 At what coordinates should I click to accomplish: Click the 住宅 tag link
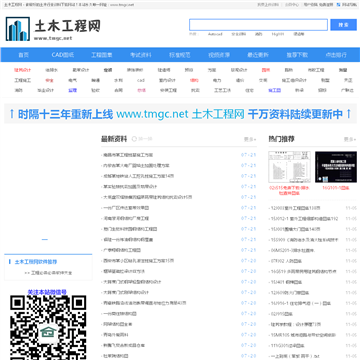(x=249, y=90)
